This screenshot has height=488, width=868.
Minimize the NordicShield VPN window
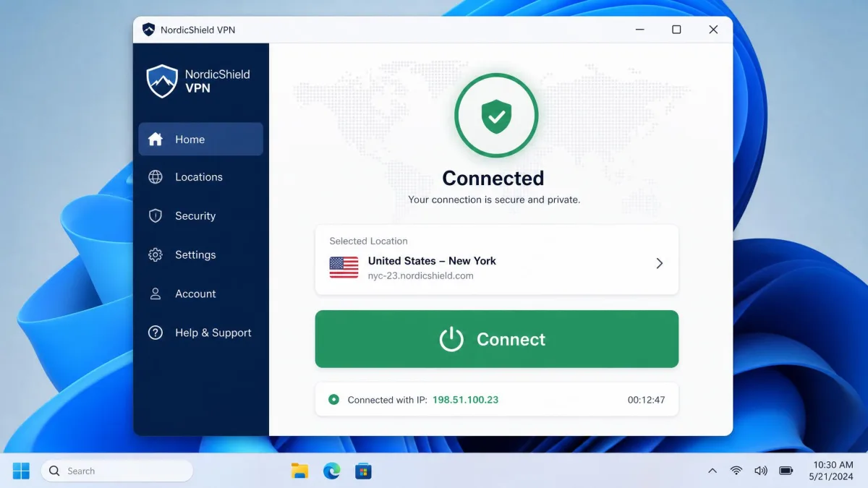click(640, 30)
